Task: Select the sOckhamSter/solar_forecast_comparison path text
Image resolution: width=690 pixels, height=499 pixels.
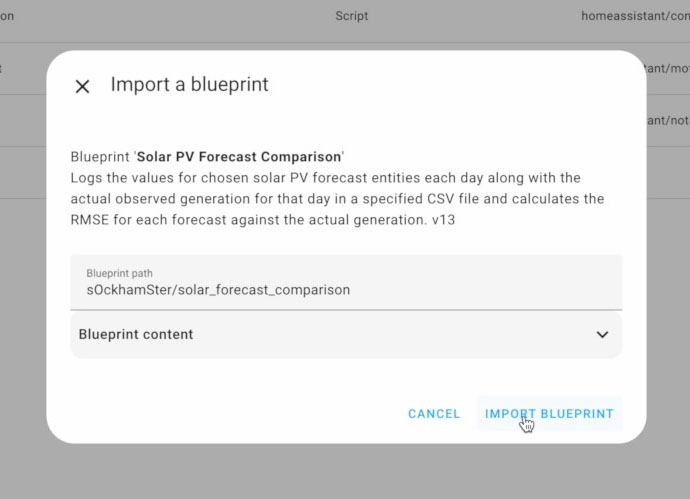Action: [x=218, y=290]
